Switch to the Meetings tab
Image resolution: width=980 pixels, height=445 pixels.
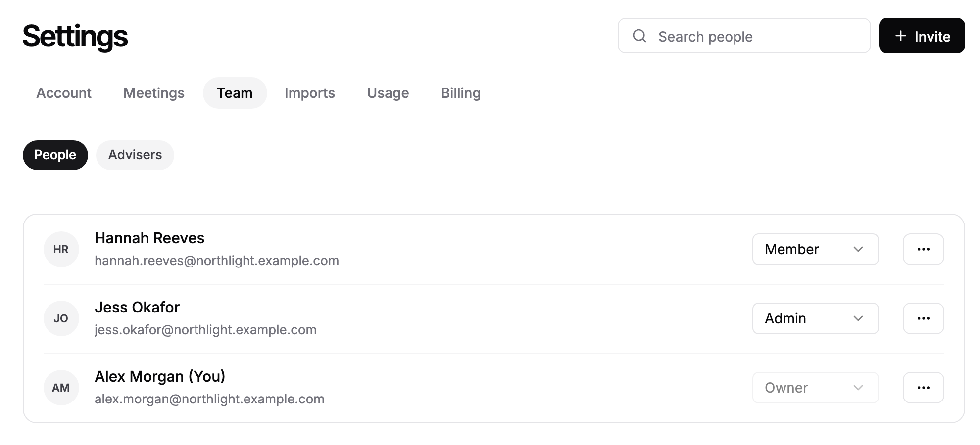click(x=154, y=93)
